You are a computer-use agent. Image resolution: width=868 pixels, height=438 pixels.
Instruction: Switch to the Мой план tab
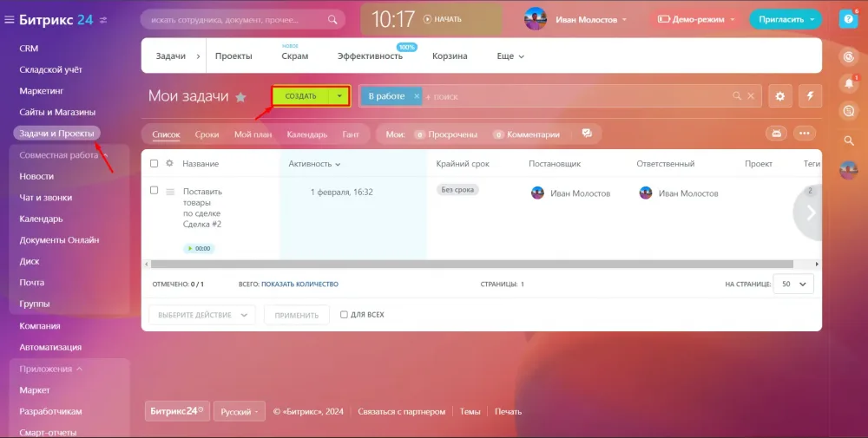click(253, 134)
